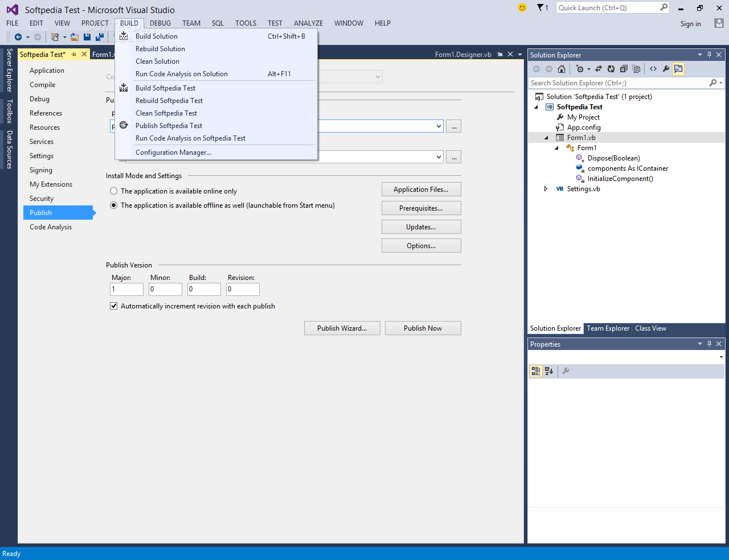
Task: Switch to the Team Explorer tab
Action: [608, 328]
